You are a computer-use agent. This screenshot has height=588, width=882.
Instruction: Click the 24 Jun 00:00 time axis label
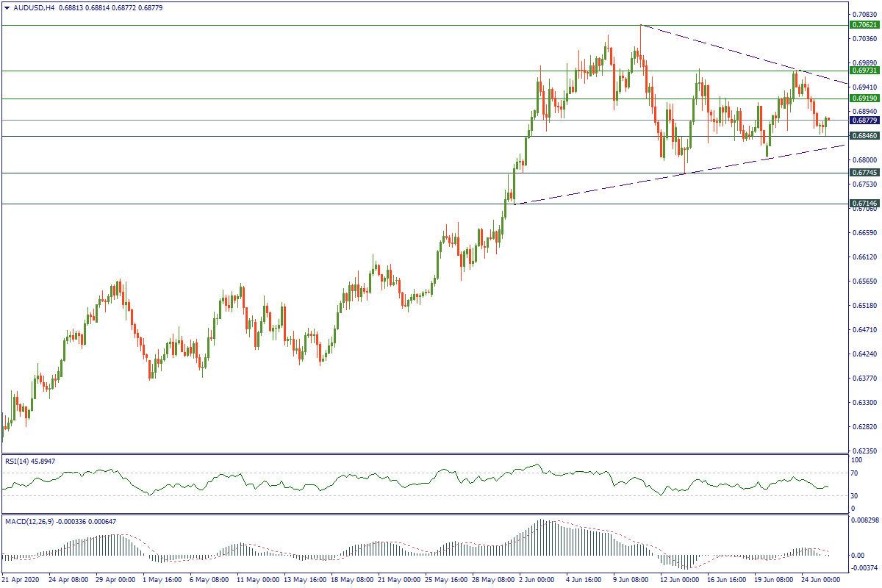tap(820, 580)
